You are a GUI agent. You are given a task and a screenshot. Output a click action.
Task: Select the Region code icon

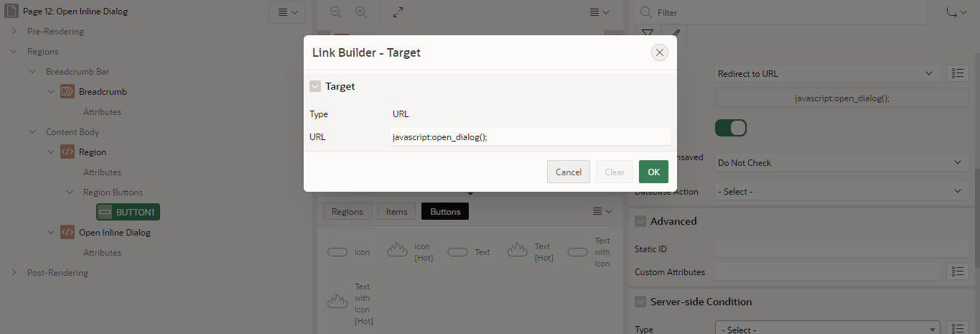click(x=67, y=152)
